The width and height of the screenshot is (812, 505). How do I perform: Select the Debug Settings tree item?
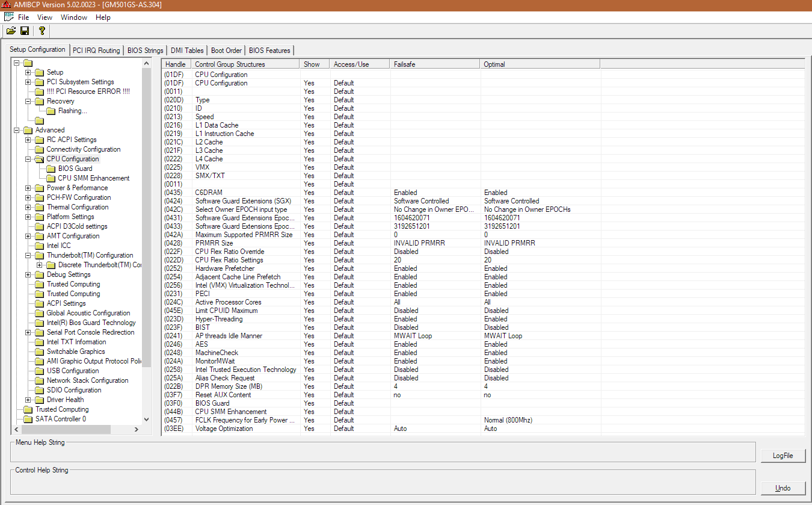(x=69, y=274)
